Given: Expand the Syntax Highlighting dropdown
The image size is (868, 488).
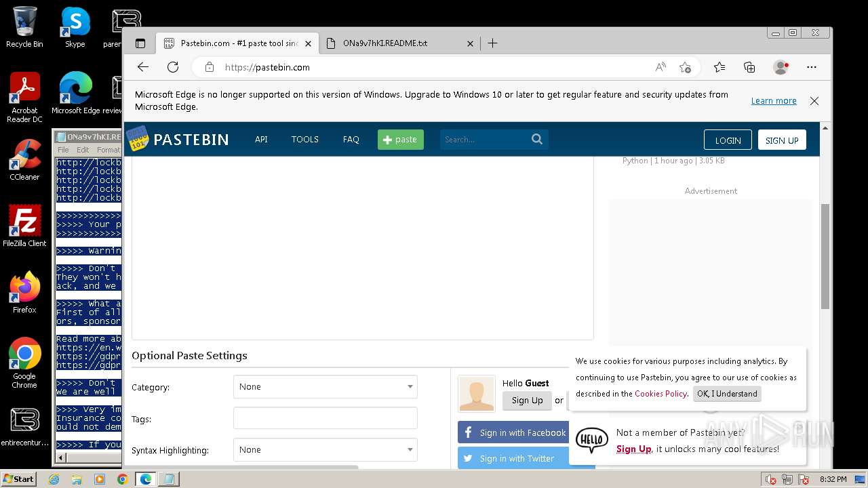Looking at the screenshot, I should coord(325,449).
